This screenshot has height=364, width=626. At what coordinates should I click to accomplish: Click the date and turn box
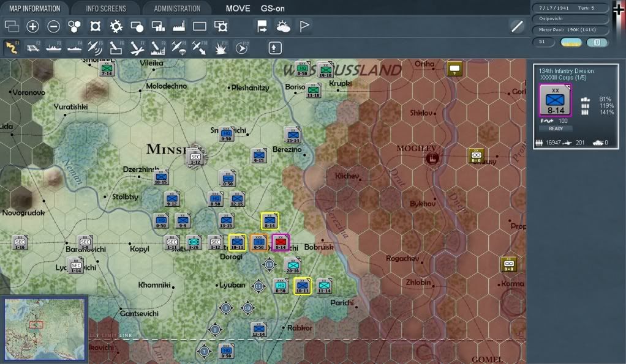[x=570, y=7]
